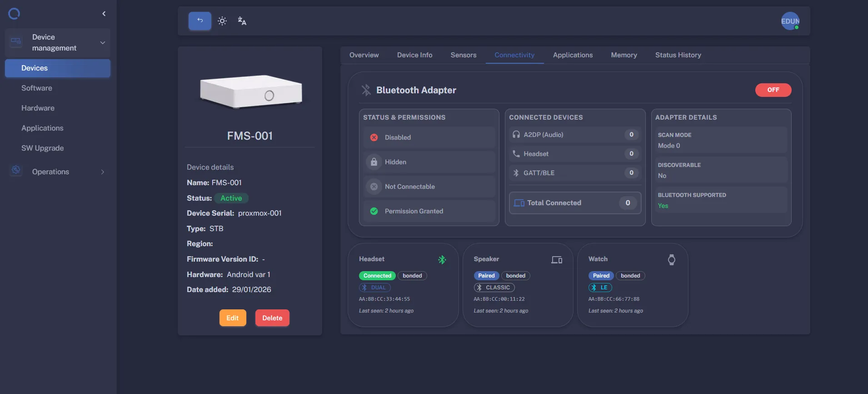Toggle the Bluetooth Adapter OFF switch
Viewport: 868px width, 394px height.
(x=773, y=90)
